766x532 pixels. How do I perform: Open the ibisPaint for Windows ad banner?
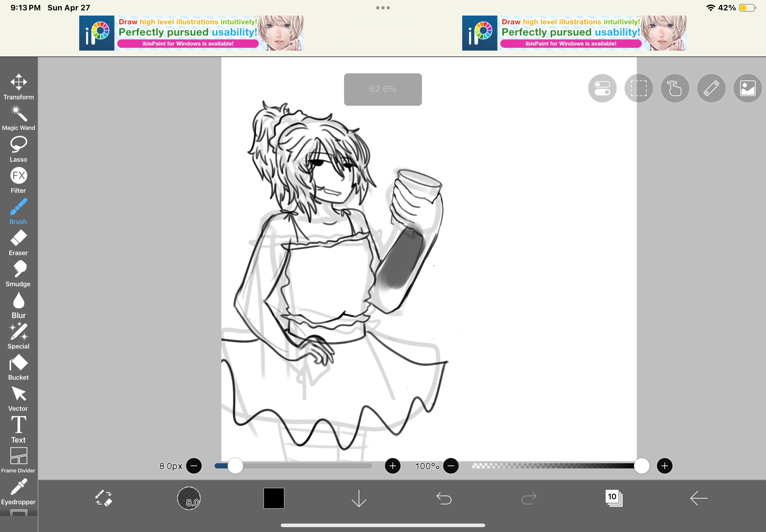pos(191,33)
